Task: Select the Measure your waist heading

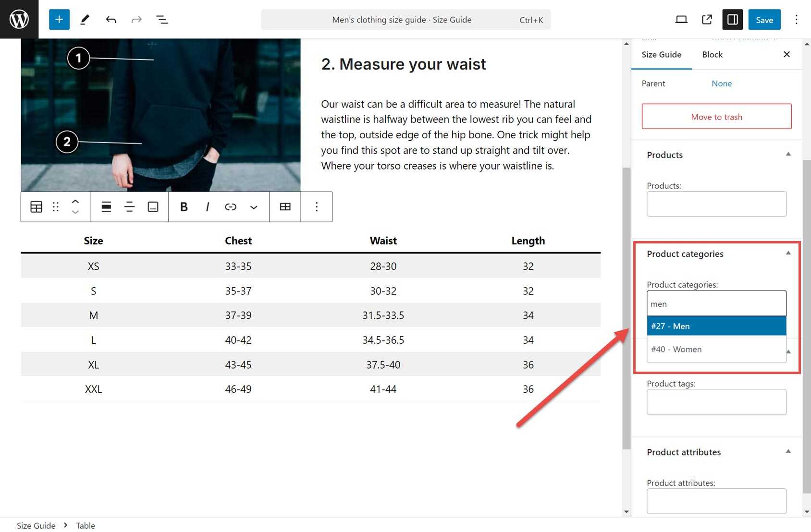Action: pos(404,64)
